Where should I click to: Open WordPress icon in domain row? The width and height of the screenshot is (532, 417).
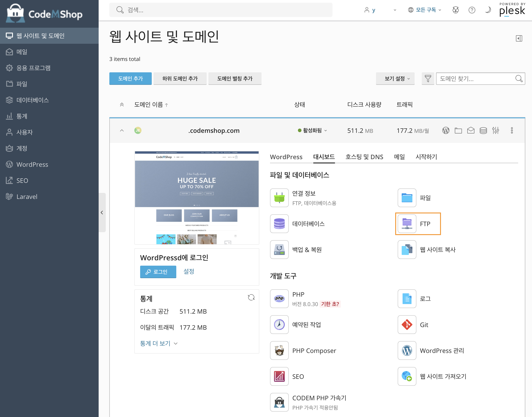(x=446, y=131)
